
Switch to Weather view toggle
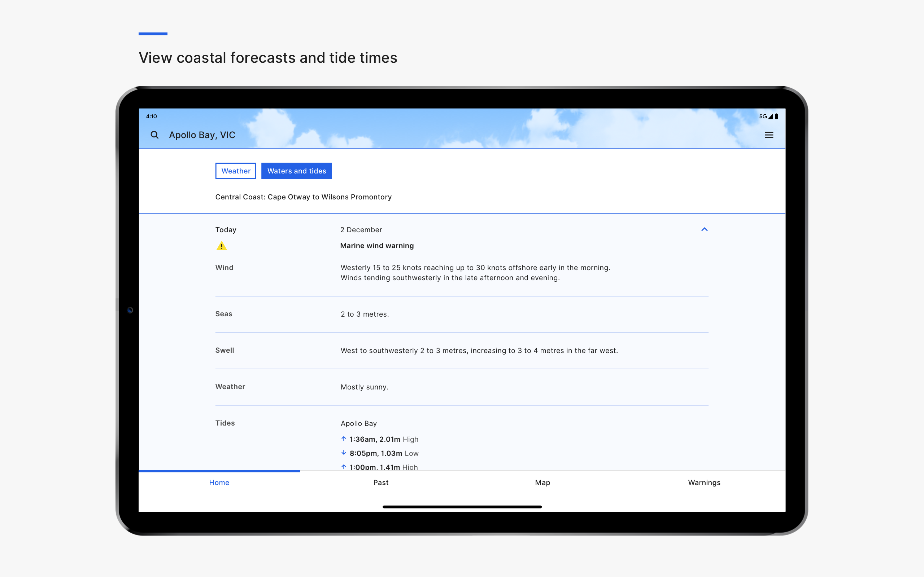[x=236, y=171]
